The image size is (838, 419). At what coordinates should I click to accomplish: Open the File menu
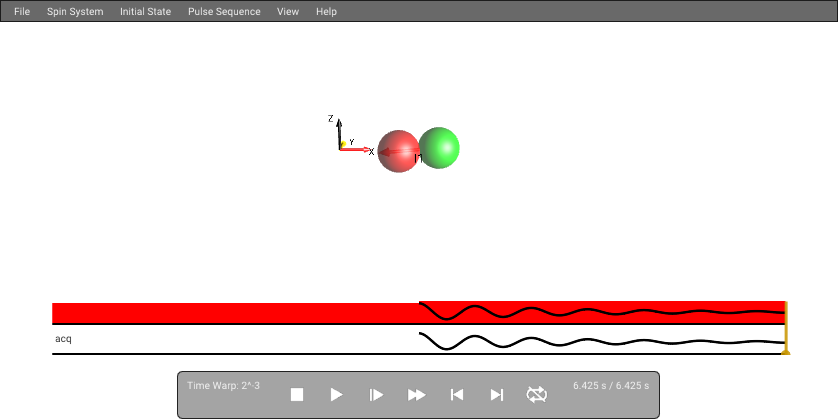pyautogui.click(x=22, y=11)
